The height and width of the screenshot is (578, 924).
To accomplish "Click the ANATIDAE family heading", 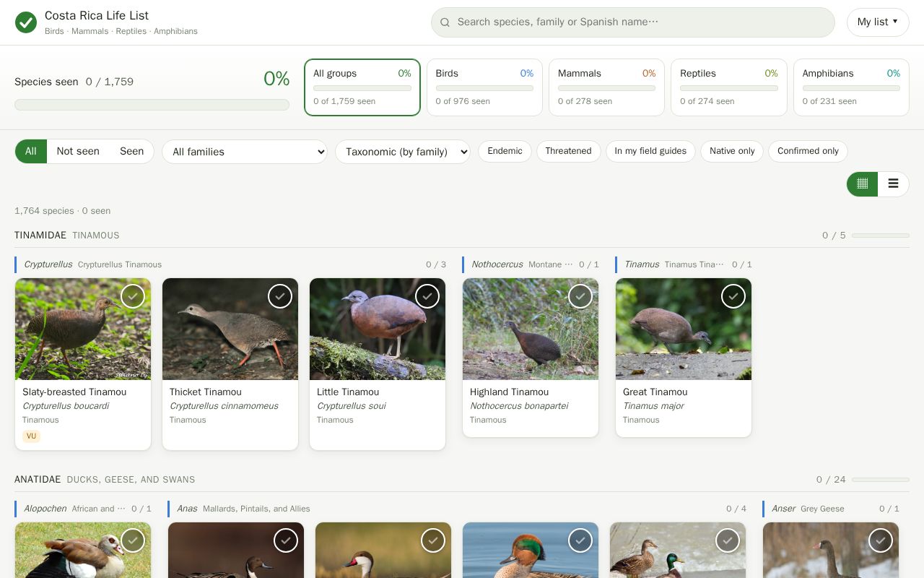I will click(x=38, y=480).
